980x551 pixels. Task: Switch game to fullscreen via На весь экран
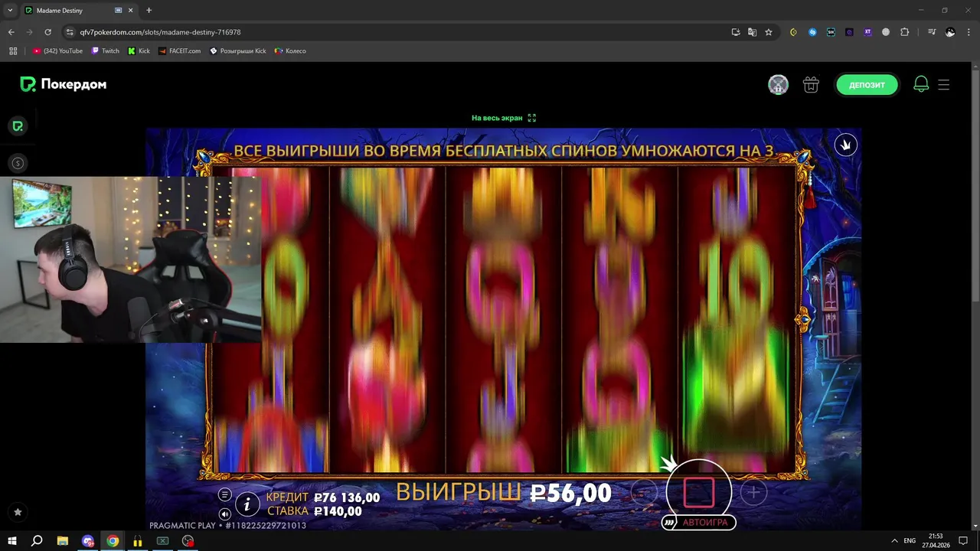(x=504, y=118)
